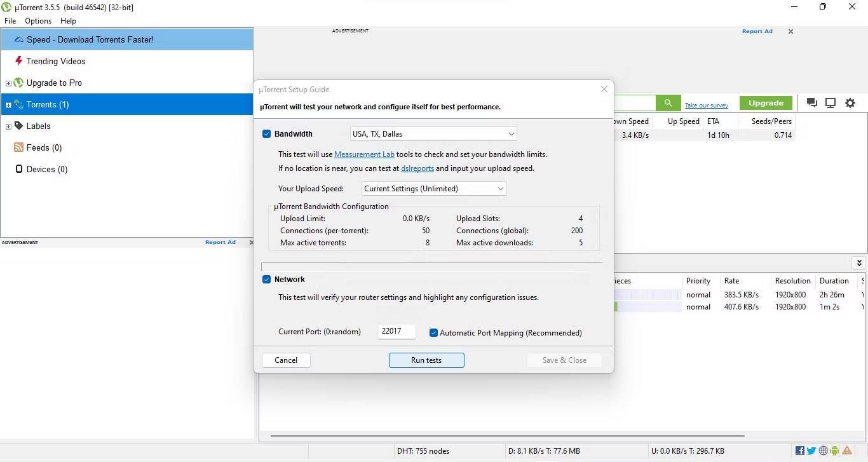Uncheck the Bandwidth test checkbox
Viewport: 868px width, 462px height.
click(x=266, y=133)
